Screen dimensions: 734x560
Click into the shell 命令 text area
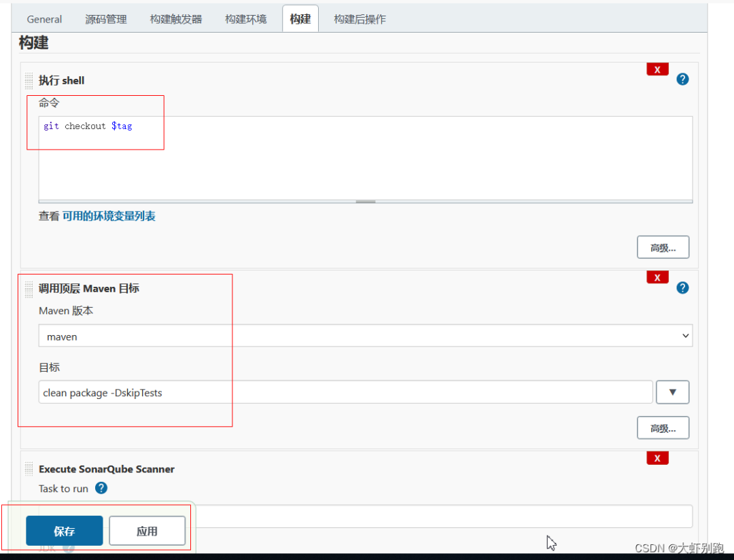tap(365, 159)
